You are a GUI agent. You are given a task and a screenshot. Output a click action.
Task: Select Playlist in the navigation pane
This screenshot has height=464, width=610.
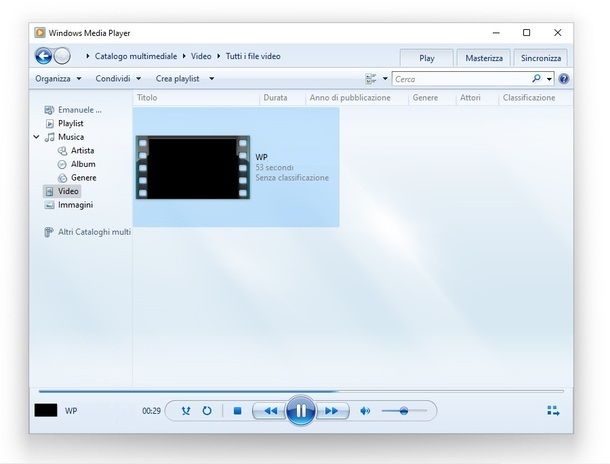coord(70,124)
